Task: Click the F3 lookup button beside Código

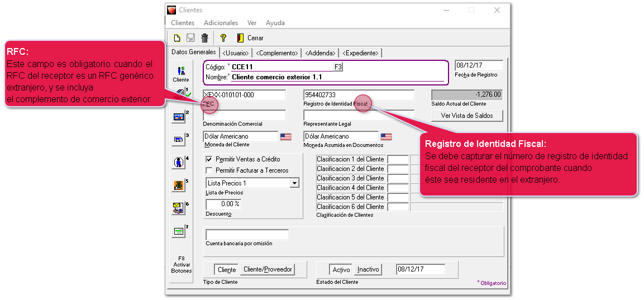Action: 338,67
